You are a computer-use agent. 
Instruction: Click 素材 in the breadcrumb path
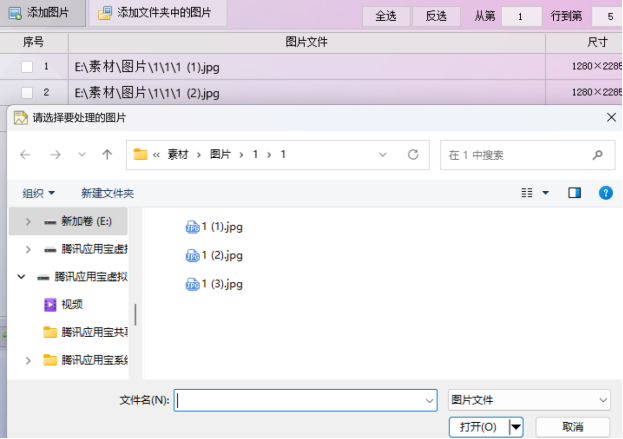pyautogui.click(x=178, y=154)
